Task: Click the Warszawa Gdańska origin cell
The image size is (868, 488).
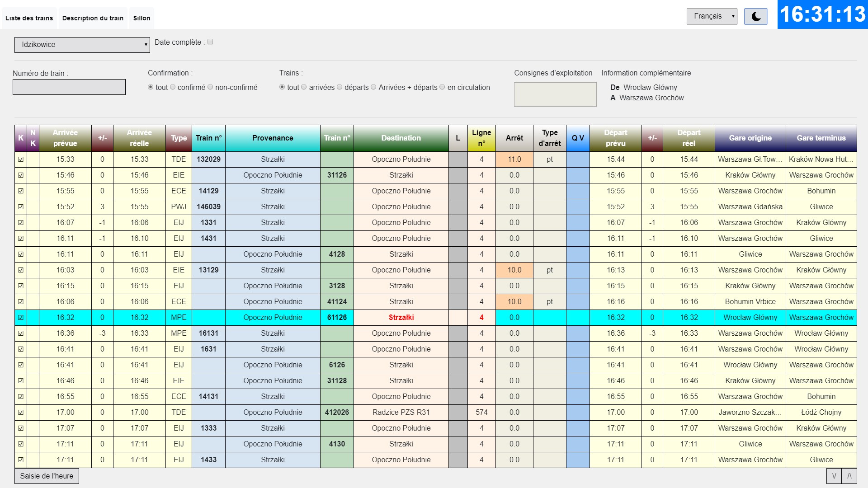Action: click(x=750, y=207)
